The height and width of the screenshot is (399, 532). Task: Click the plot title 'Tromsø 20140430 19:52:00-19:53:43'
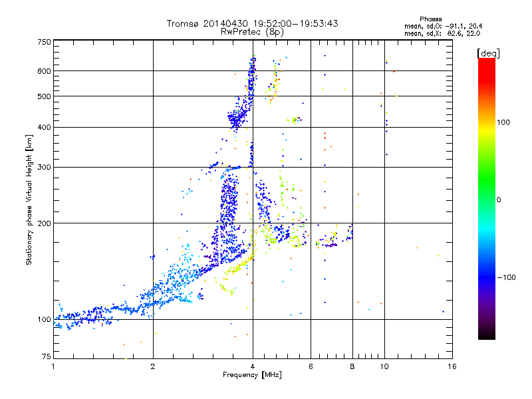pos(252,23)
